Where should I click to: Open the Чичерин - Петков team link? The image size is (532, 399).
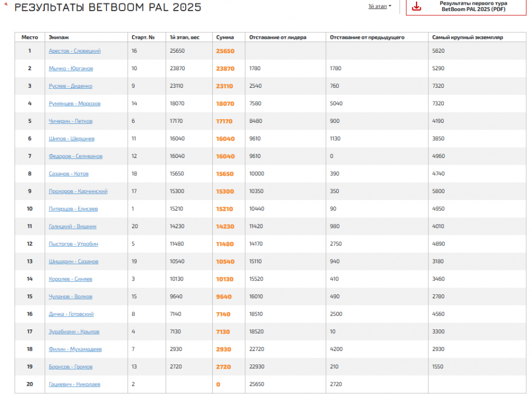(x=70, y=121)
